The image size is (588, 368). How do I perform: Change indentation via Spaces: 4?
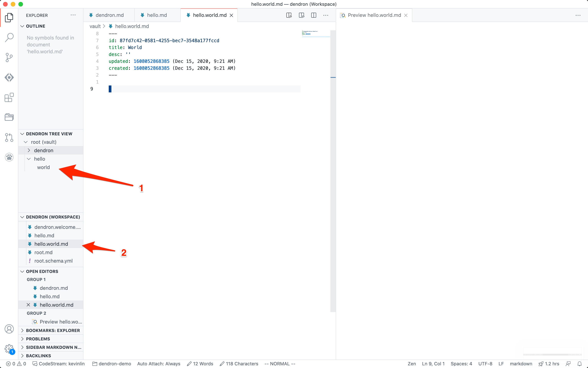pyautogui.click(x=461, y=364)
